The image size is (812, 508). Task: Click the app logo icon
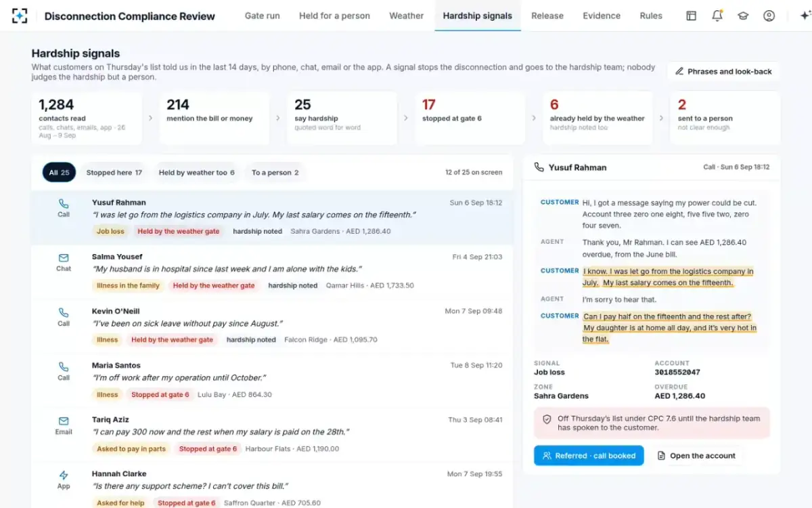[x=20, y=16]
